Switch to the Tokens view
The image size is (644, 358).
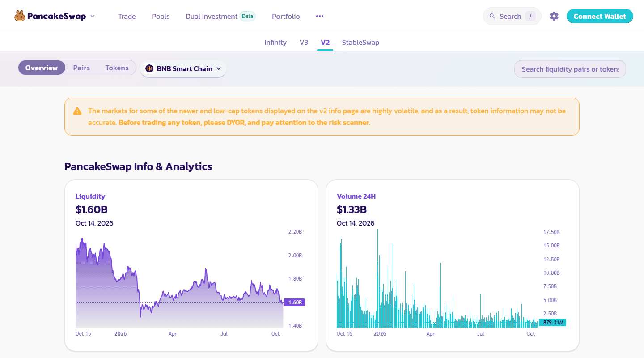coord(117,68)
